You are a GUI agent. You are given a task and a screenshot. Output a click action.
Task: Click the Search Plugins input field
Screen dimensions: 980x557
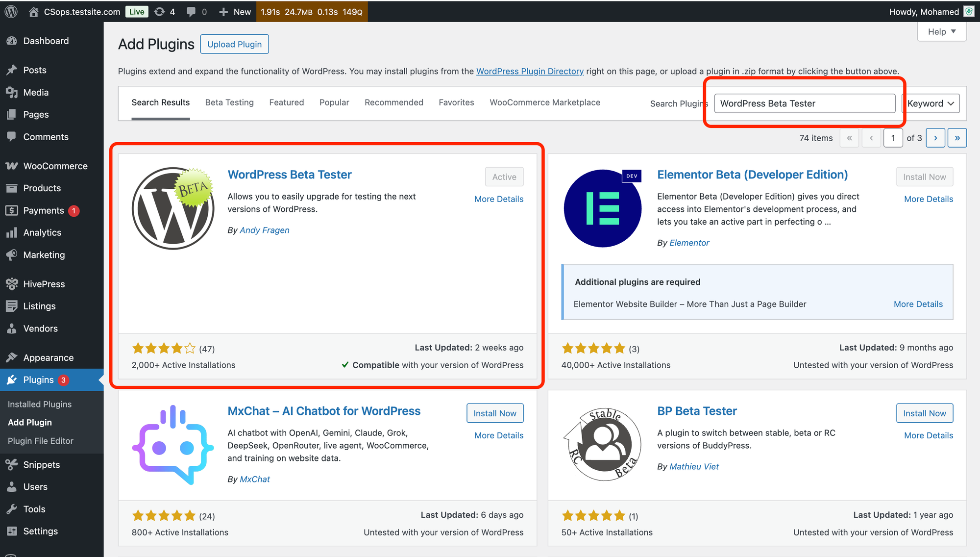click(804, 103)
